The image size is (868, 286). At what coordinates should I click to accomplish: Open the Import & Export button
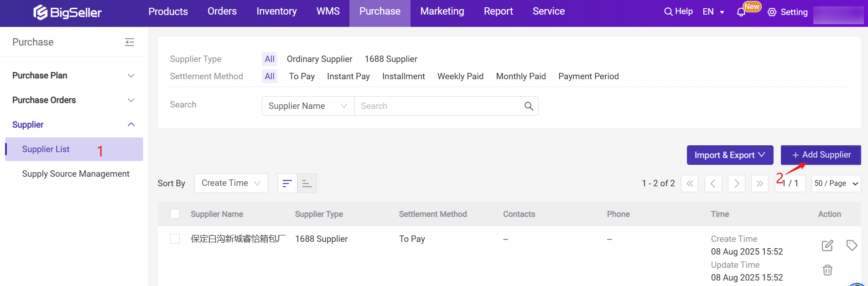[729, 155]
